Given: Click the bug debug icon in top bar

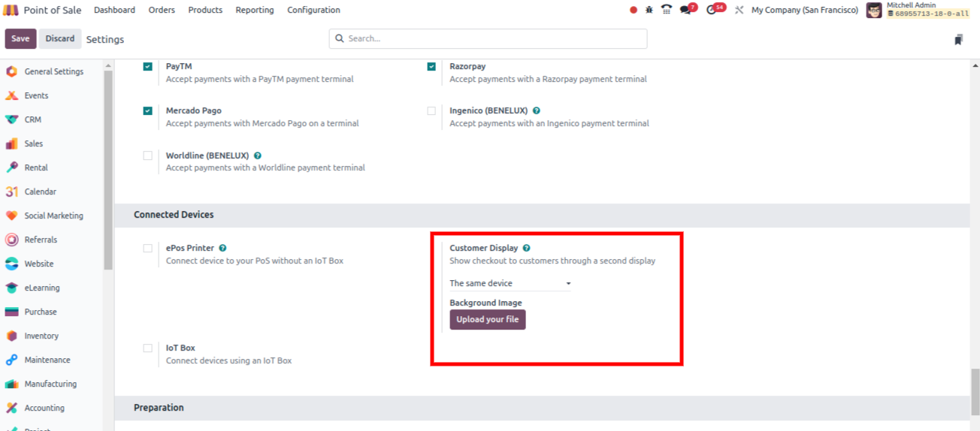Looking at the screenshot, I should (x=649, y=10).
